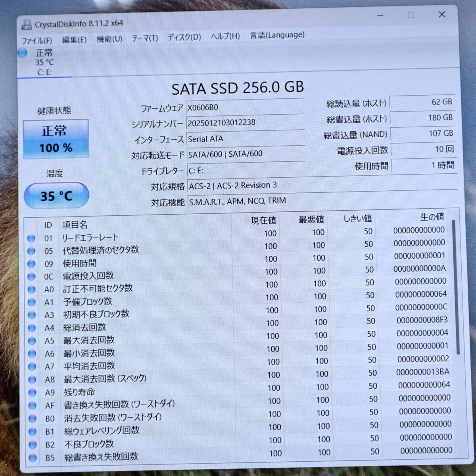This screenshot has height=476, width=476.
Task: Click status orb for ID A5 最大消去回数
Action: coord(32,341)
